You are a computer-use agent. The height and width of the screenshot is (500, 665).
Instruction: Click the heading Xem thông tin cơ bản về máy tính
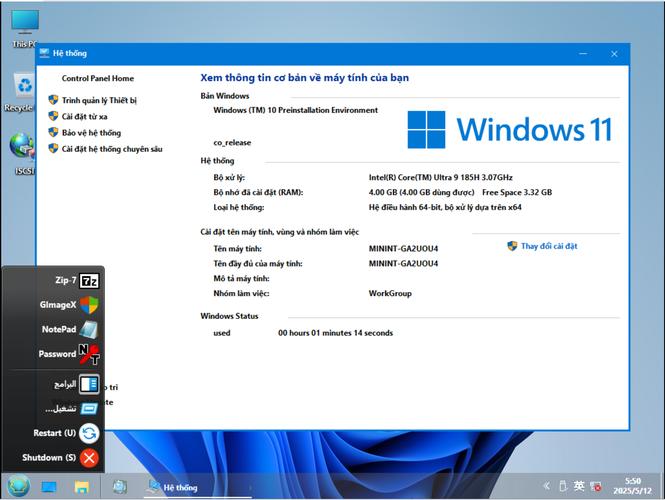[305, 78]
